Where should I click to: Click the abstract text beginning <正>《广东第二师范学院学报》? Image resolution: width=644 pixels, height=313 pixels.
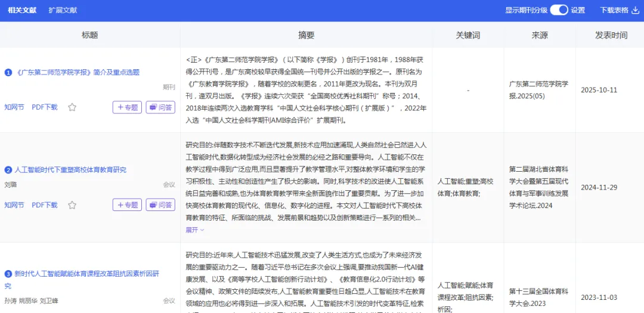(306, 90)
